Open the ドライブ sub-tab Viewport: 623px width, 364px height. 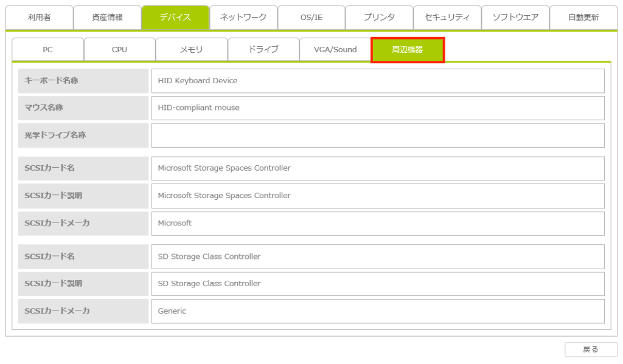coord(263,50)
